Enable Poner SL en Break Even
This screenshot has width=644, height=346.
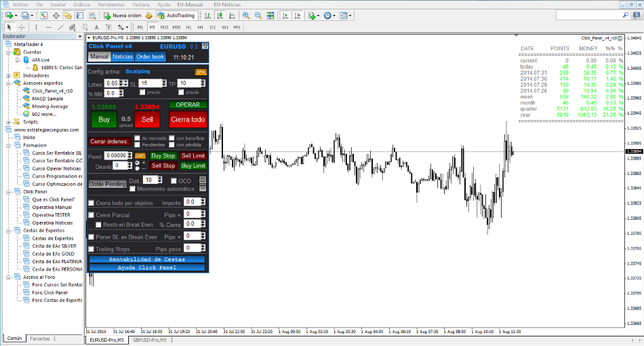92,237
